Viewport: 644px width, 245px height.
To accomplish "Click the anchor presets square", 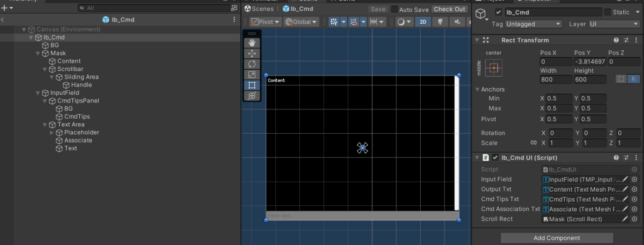I will click(x=494, y=67).
